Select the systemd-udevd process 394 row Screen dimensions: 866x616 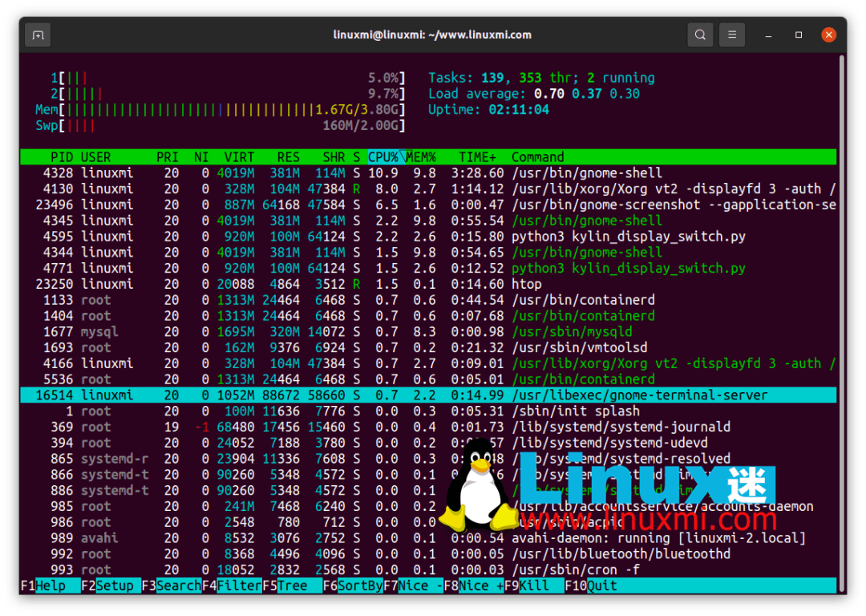pos(428,443)
